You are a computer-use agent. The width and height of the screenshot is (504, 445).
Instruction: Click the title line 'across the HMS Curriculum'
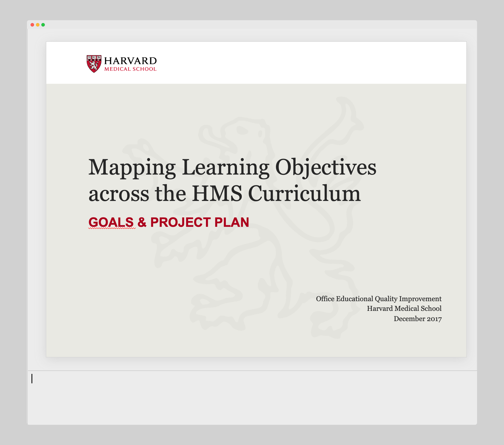click(225, 193)
